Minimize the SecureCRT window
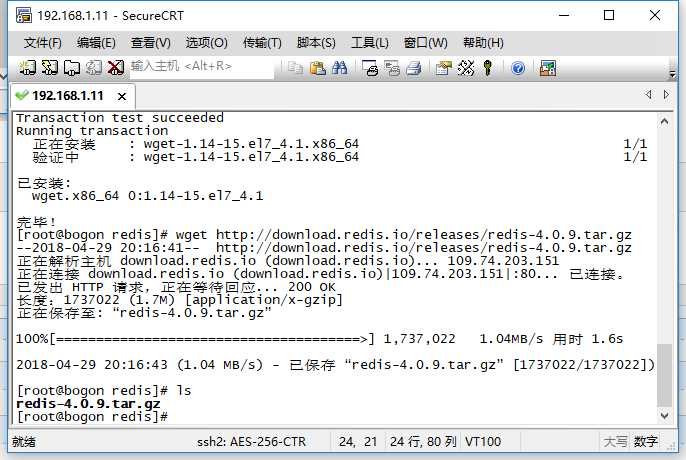Viewport: 686px width, 460px height. click(x=564, y=15)
